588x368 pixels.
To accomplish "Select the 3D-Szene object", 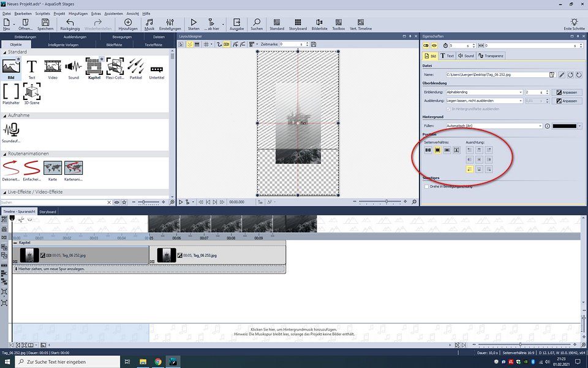I will point(32,93).
